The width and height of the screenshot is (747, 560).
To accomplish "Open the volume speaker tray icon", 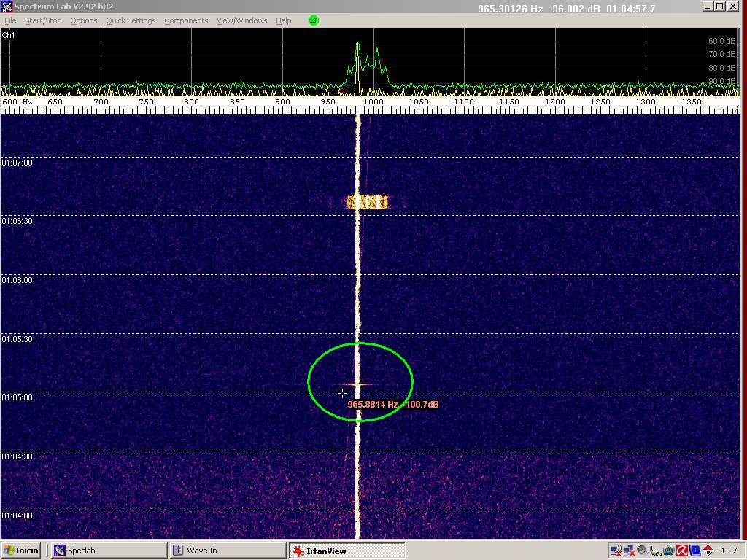I will click(x=642, y=551).
